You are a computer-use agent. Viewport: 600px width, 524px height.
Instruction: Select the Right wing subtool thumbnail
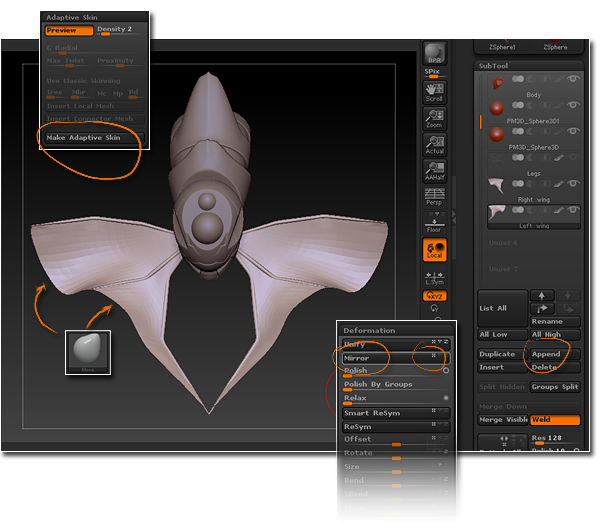[497, 186]
